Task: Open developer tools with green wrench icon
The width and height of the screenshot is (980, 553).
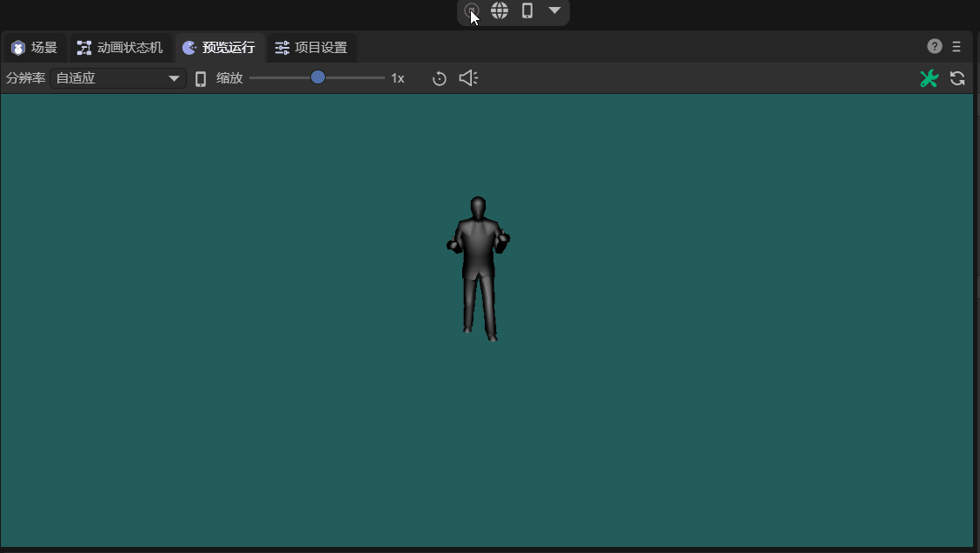Action: click(929, 78)
